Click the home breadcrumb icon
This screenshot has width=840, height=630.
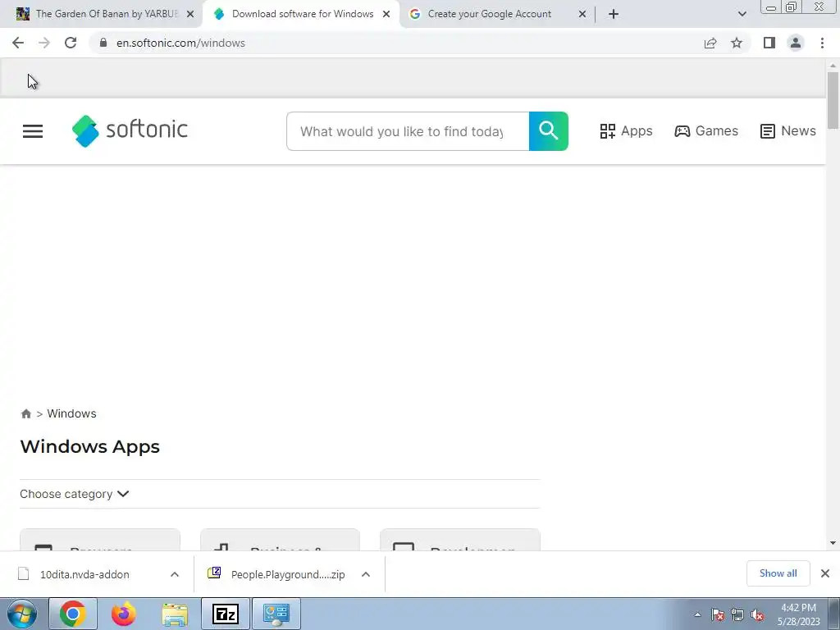pos(25,413)
